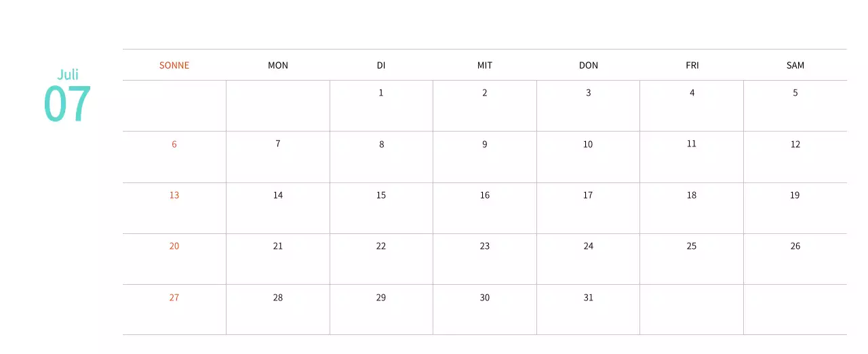868x354 pixels.
Task: Choose the last day, 31
Action: [589, 298]
